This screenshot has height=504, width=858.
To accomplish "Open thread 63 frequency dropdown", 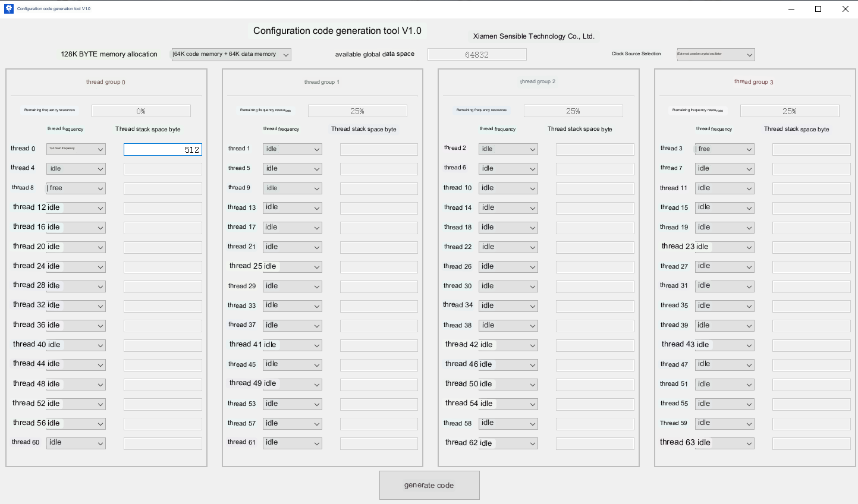I will [725, 443].
